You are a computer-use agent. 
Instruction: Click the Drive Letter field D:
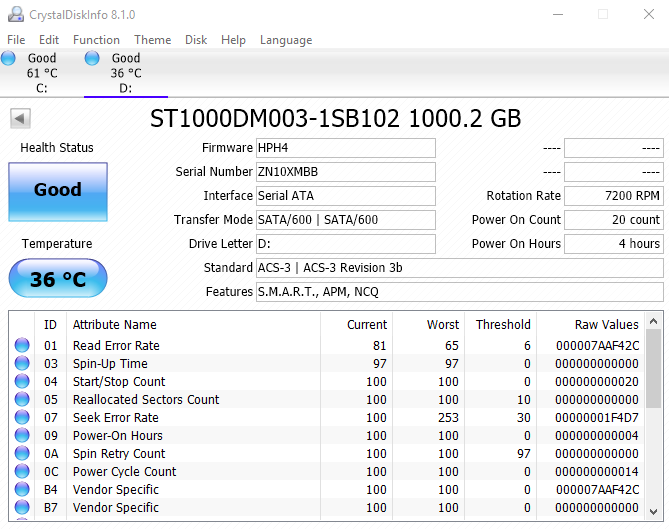[346, 244]
